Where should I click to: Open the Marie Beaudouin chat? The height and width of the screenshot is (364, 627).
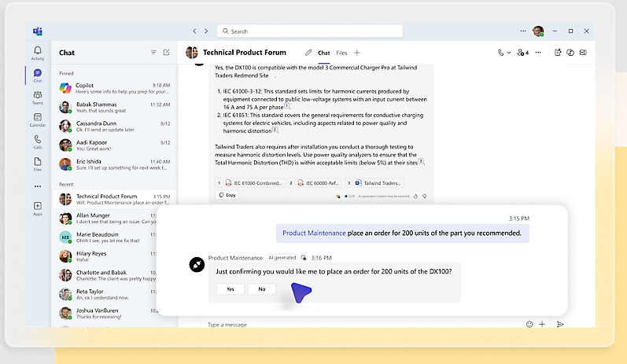coord(105,237)
